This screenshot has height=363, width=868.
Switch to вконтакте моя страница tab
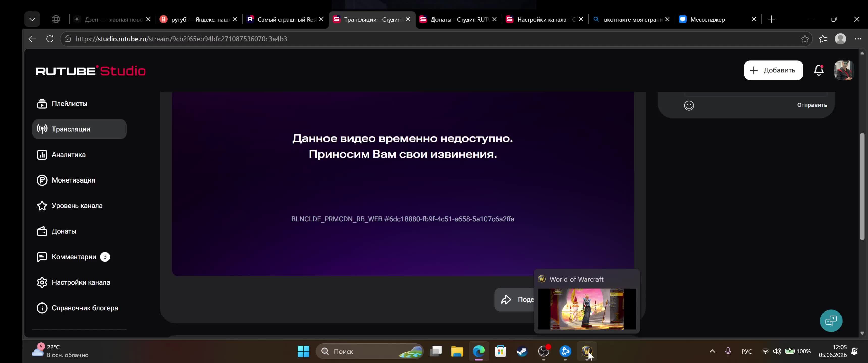coord(632,19)
